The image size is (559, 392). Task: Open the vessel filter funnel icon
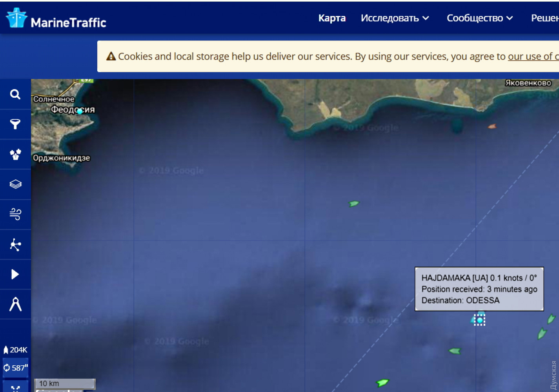[15, 124]
